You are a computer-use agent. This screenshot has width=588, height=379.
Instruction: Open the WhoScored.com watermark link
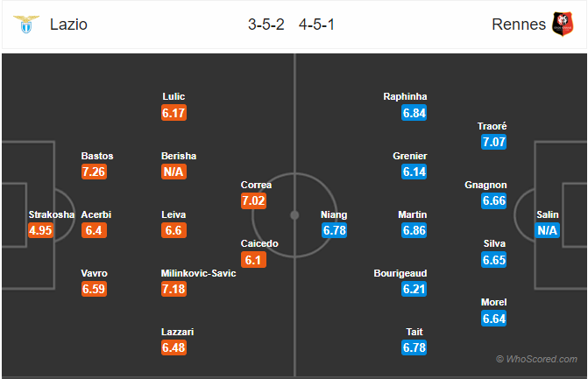click(536, 359)
